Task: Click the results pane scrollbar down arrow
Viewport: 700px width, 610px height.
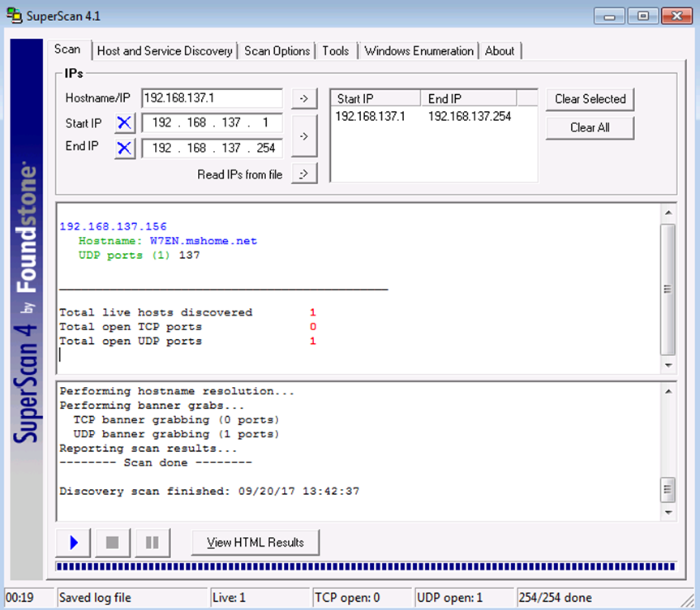Action: tap(668, 365)
